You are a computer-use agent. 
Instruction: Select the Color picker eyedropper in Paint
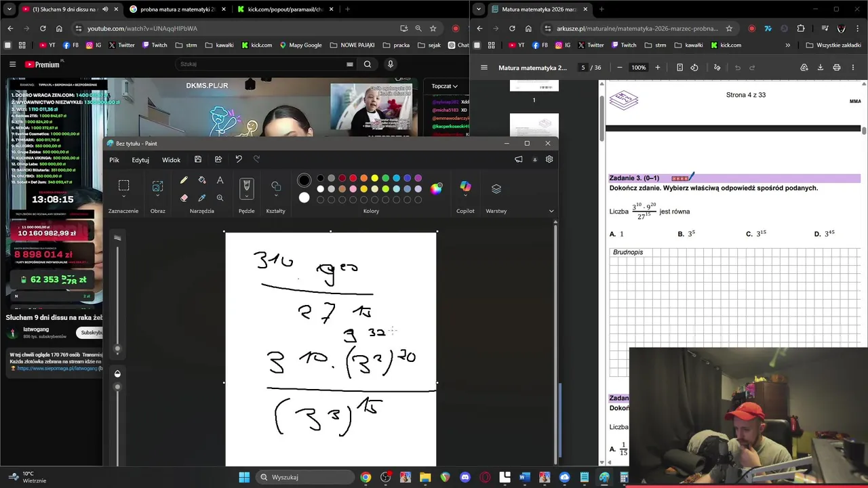pyautogui.click(x=202, y=198)
